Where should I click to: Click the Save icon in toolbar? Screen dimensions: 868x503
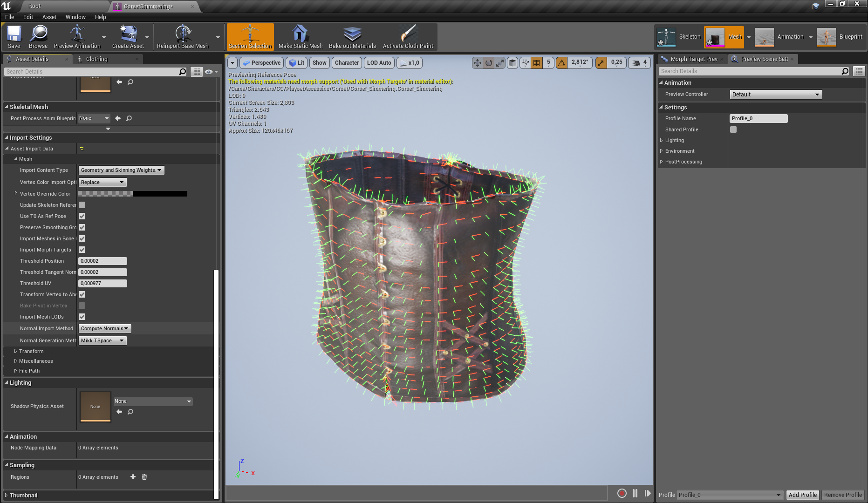click(14, 37)
